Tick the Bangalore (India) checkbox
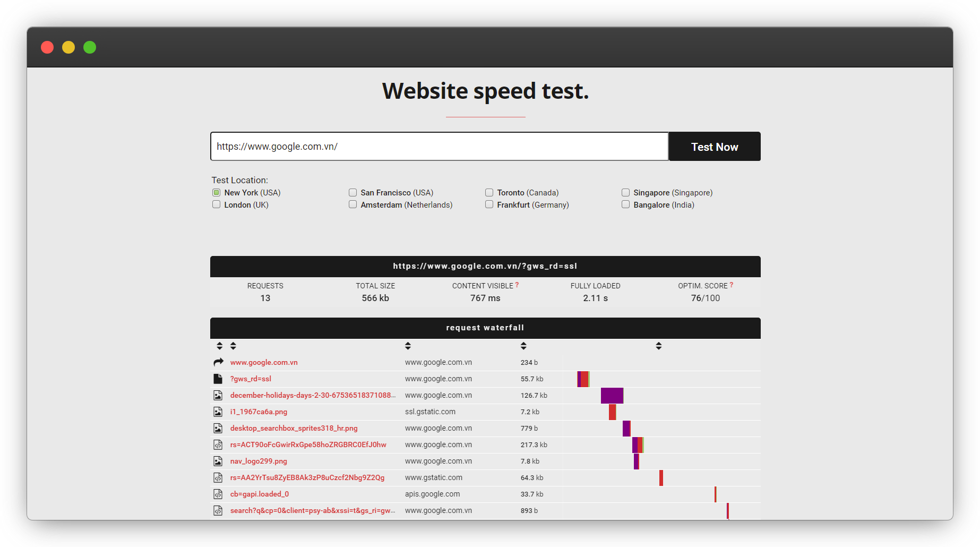Image resolution: width=980 pixels, height=547 pixels. [625, 204]
